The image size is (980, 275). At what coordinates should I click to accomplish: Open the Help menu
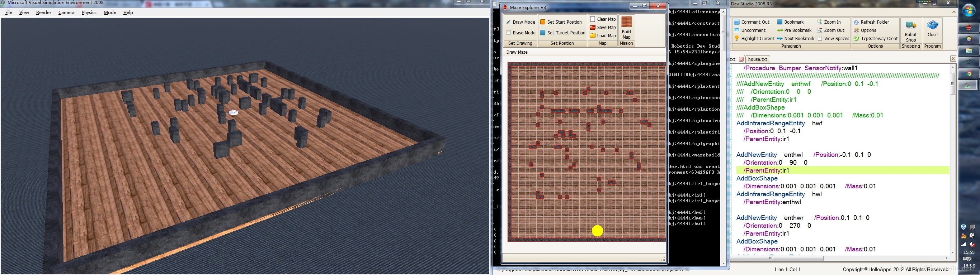point(128,13)
